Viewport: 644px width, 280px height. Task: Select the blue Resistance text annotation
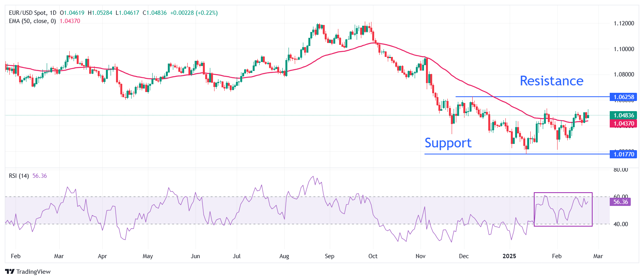551,81
